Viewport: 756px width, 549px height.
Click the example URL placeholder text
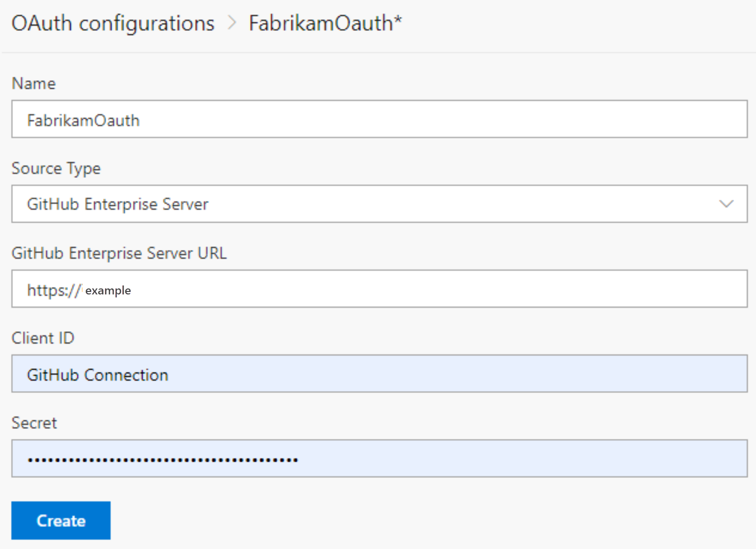(108, 290)
